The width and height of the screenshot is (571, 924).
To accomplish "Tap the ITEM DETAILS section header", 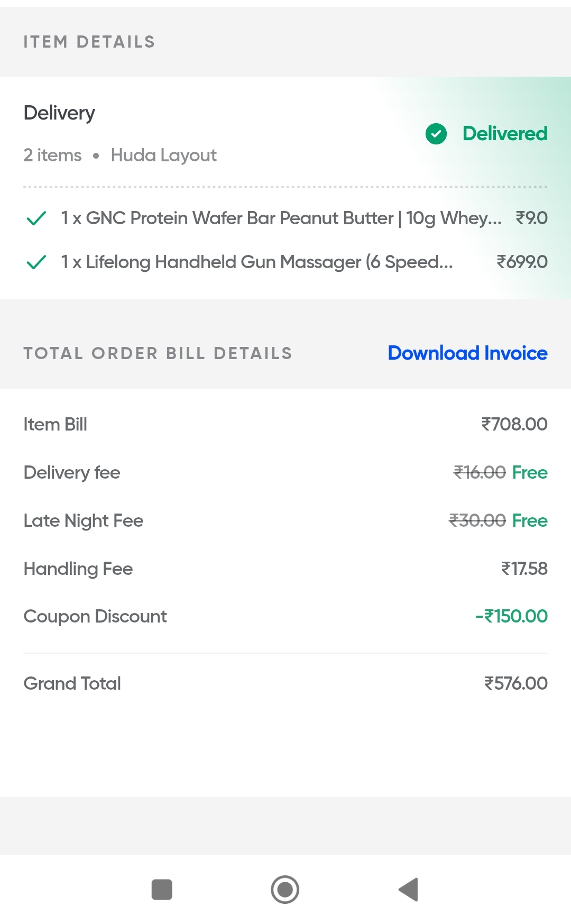I will pos(89,42).
